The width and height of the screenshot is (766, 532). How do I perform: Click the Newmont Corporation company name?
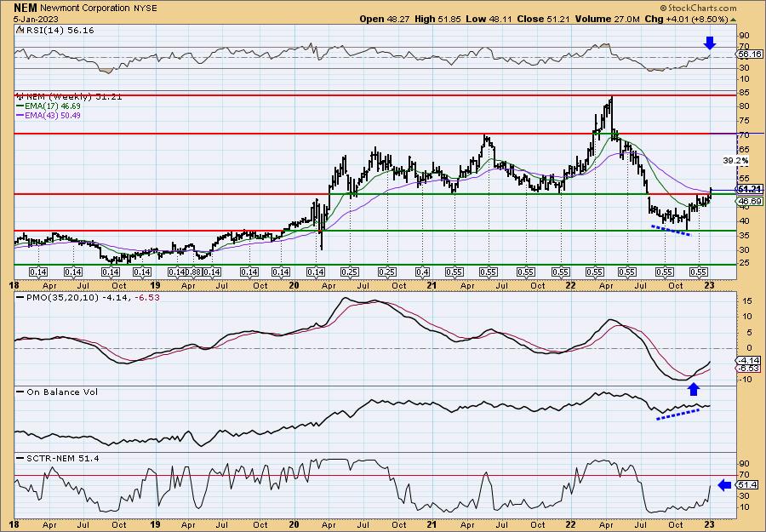[85, 9]
